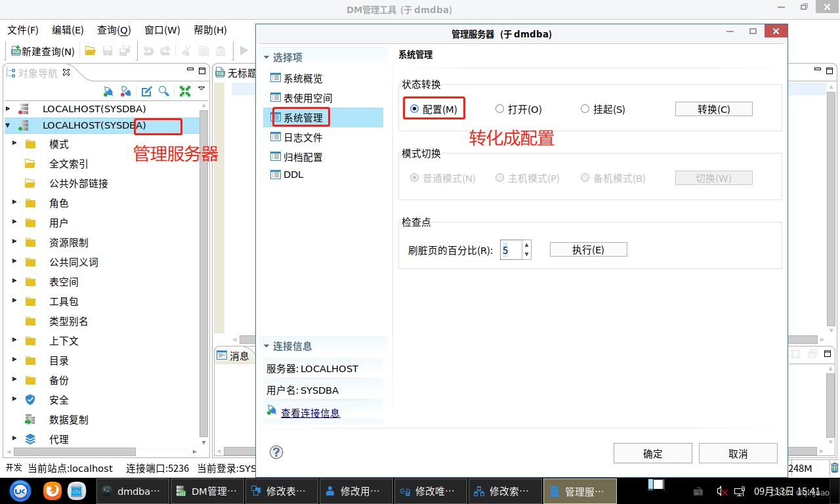This screenshot has height=504, width=840.
Task: Open the 查询(Q) menu
Action: coord(114,30)
